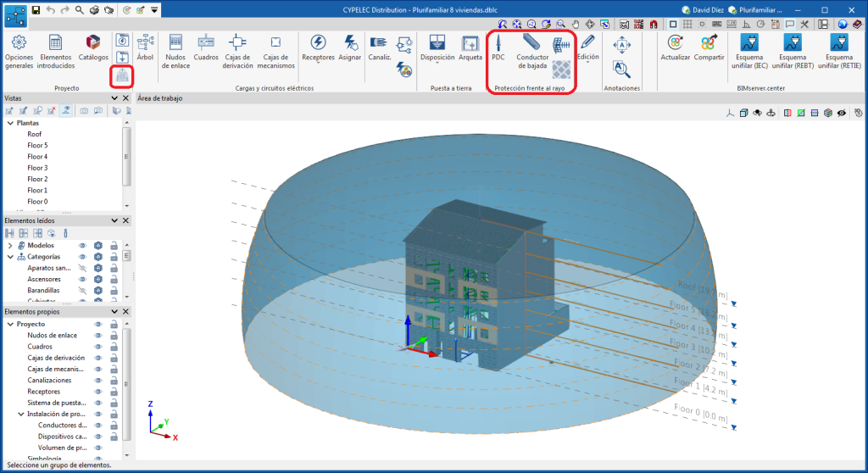Select Cajas de derivación tool
The height and width of the screenshot is (473, 868).
[237, 52]
